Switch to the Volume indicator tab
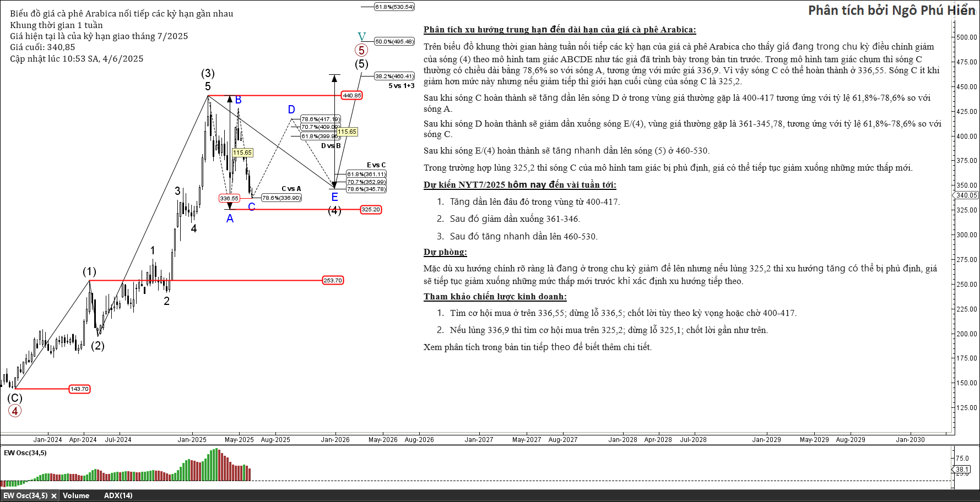The width and height of the screenshot is (980, 502). point(76,495)
